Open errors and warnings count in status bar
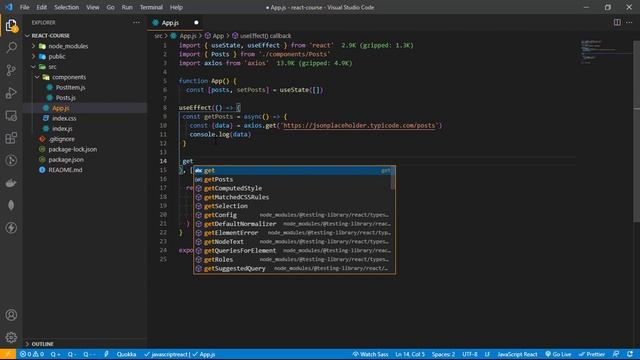This screenshot has width=640, height=360. 32,354
